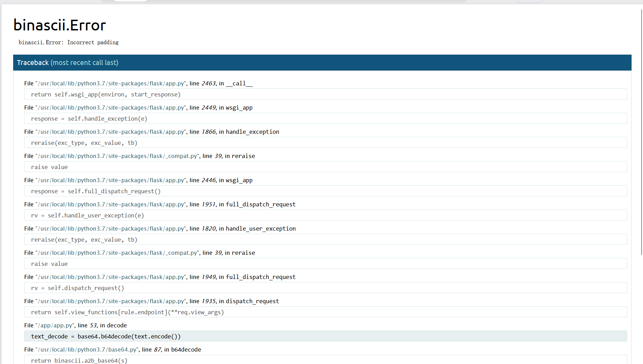
Task: Click the highlighted 'text_decode = base64.b64decode' line
Action: coord(105,336)
